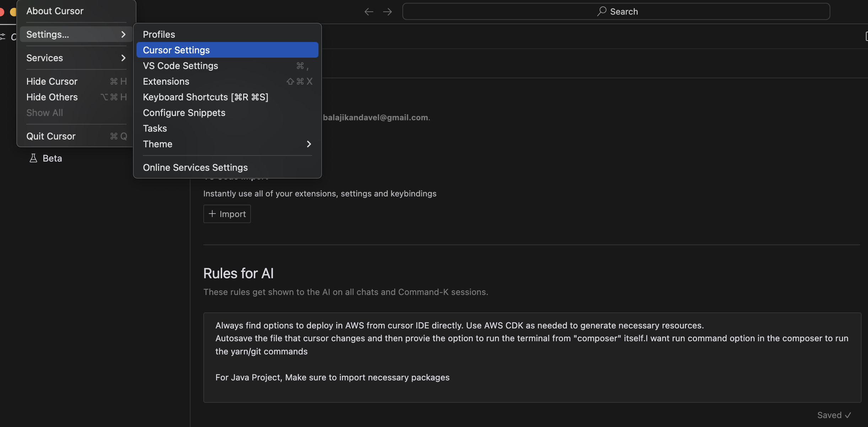The image size is (868, 427).
Task: Expand the Theme submenu
Action: (x=227, y=144)
